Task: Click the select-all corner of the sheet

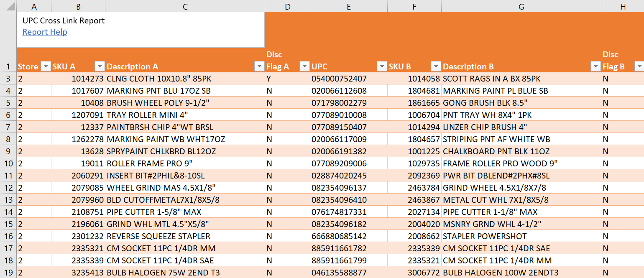Action: tap(8, 6)
